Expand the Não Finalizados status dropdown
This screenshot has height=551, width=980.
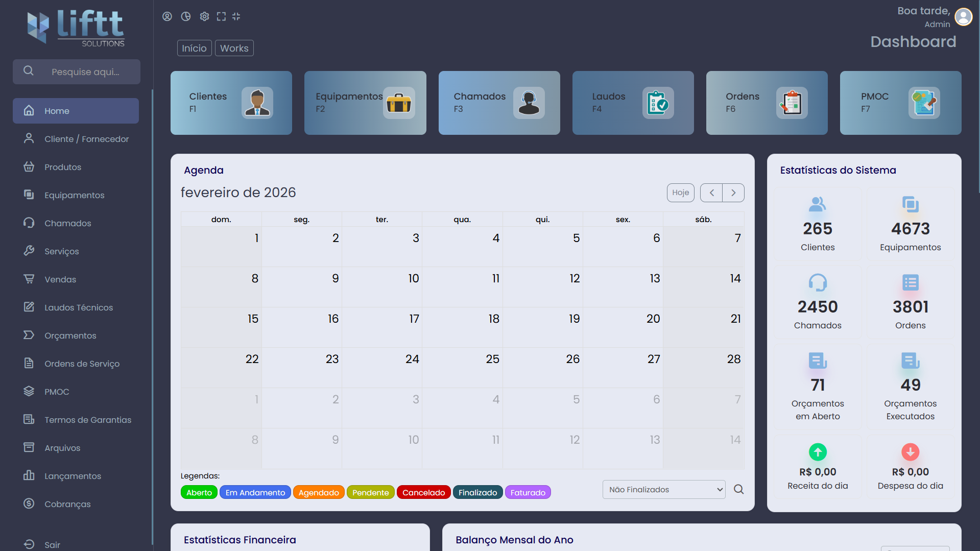(x=663, y=489)
